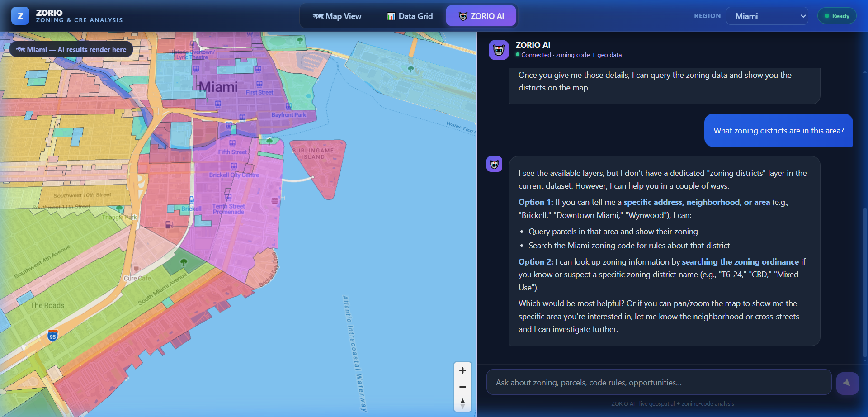This screenshot has width=868, height=417.
Task: Click the Tenth Street Promenade station icon
Action: [x=228, y=197]
